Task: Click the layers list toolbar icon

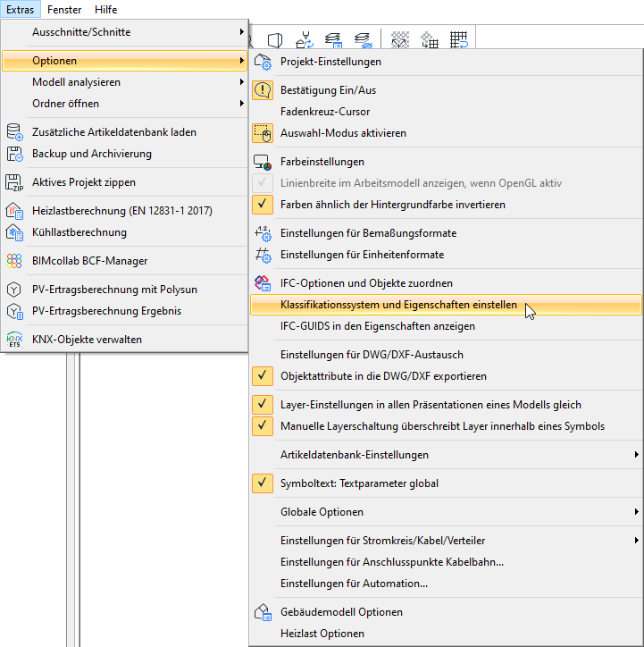Action: (x=333, y=40)
